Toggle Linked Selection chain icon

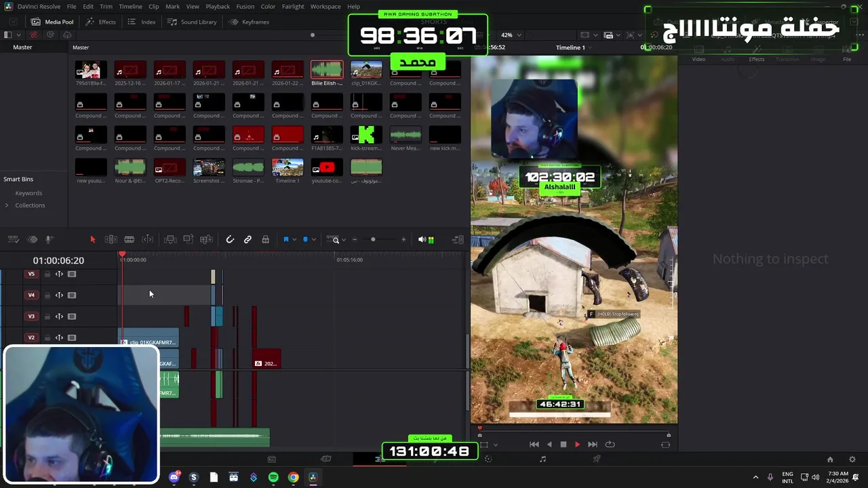[x=248, y=239]
